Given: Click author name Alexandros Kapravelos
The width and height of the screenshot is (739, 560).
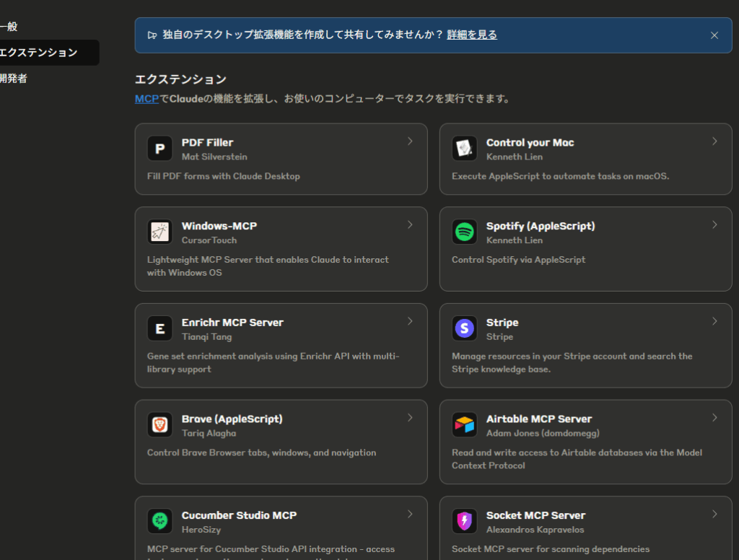Looking at the screenshot, I should click(535, 530).
